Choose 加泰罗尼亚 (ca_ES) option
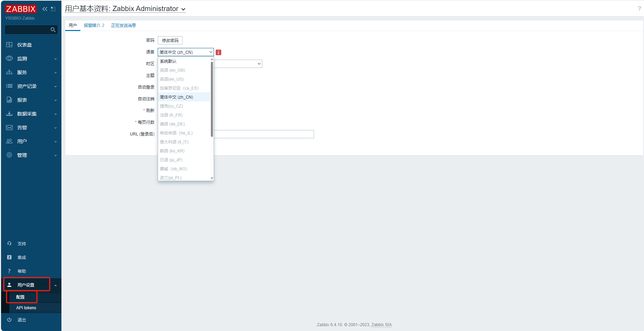 [x=184, y=88]
